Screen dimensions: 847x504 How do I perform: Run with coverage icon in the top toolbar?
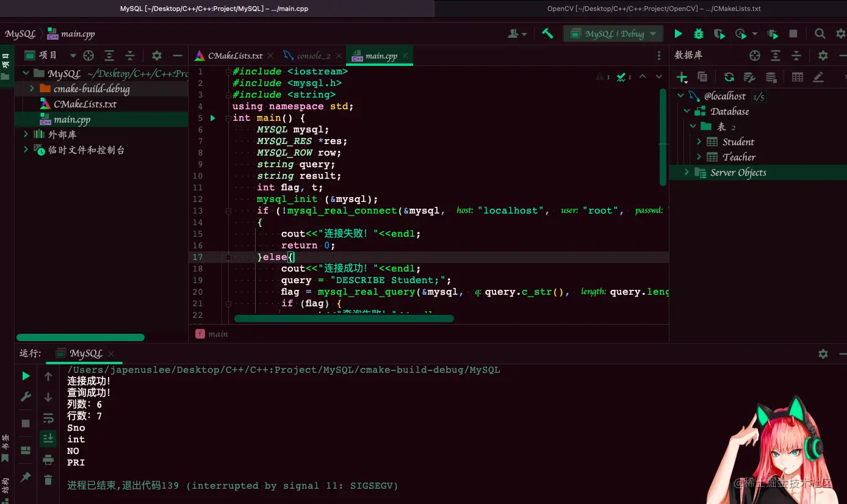[719, 34]
